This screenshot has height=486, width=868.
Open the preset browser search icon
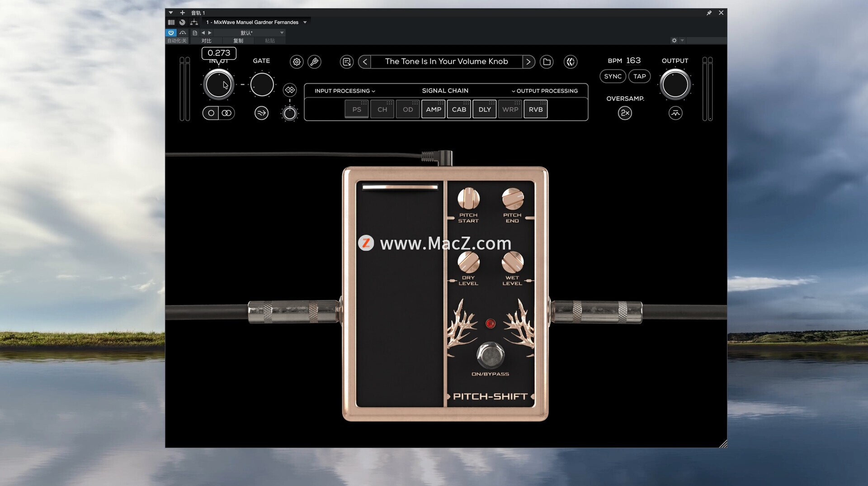coord(347,62)
